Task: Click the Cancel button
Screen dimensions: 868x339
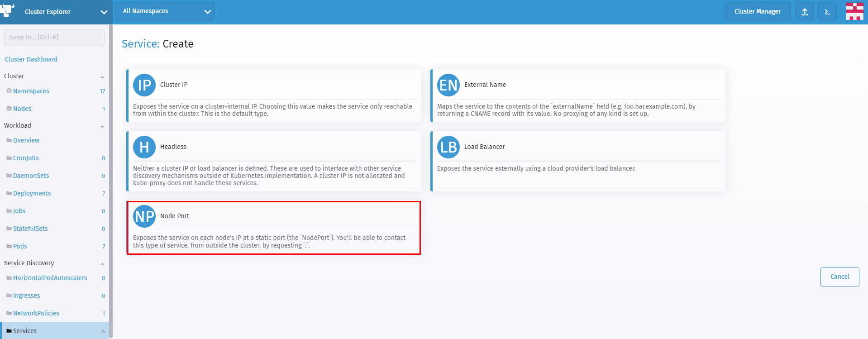Action: (x=839, y=277)
